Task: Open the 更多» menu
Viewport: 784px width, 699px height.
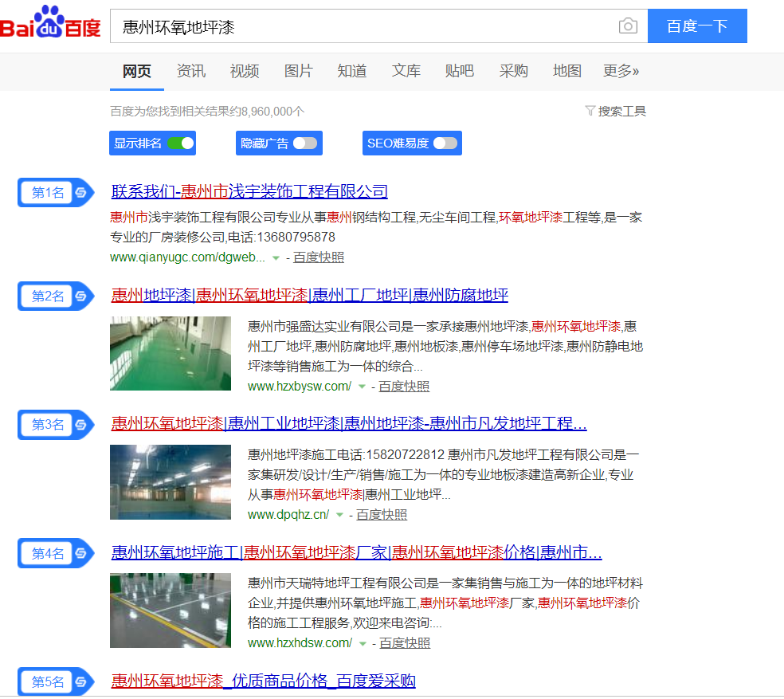Action: click(x=621, y=71)
